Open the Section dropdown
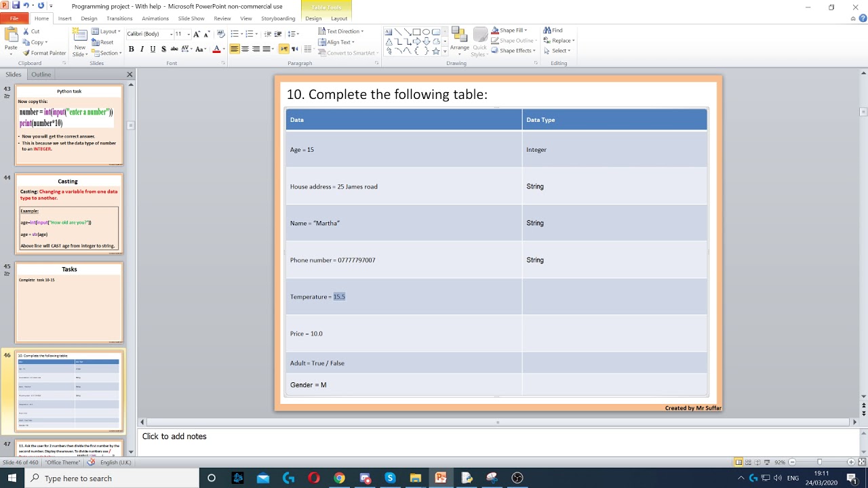The width and height of the screenshot is (868, 488). [x=107, y=53]
